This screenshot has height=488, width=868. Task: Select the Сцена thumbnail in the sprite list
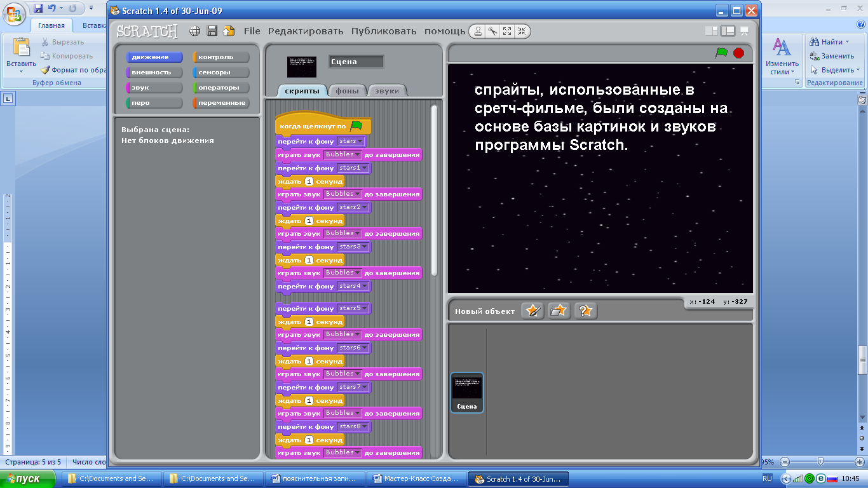pyautogui.click(x=467, y=393)
